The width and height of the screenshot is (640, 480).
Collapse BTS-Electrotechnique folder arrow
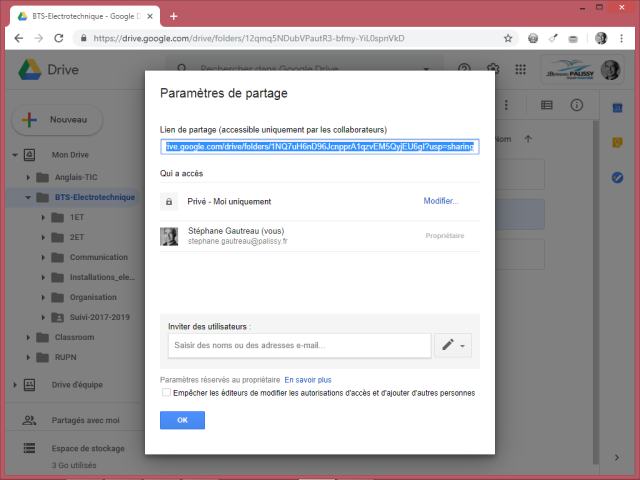28,197
